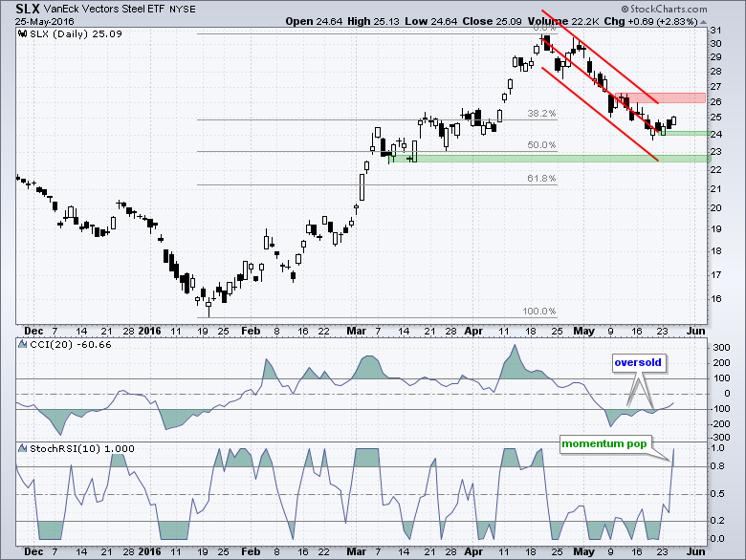Click the 'Low 24.64' value
This screenshot has width=746, height=560.
[431, 21]
